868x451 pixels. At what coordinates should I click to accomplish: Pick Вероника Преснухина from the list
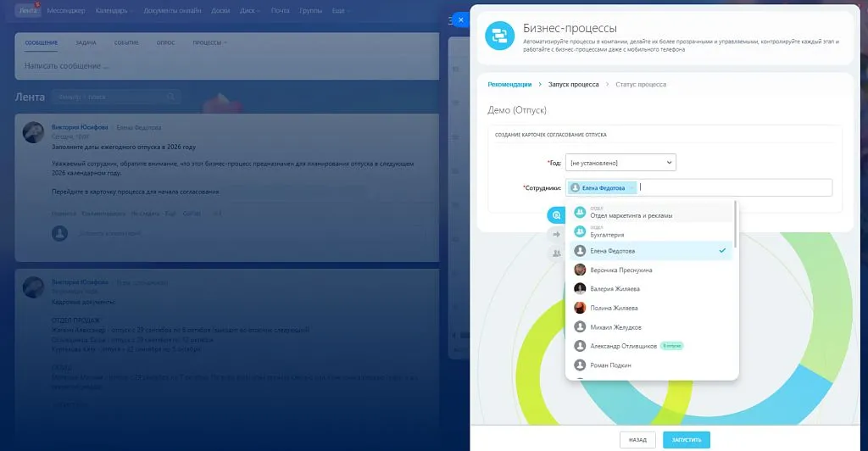pyautogui.click(x=651, y=270)
